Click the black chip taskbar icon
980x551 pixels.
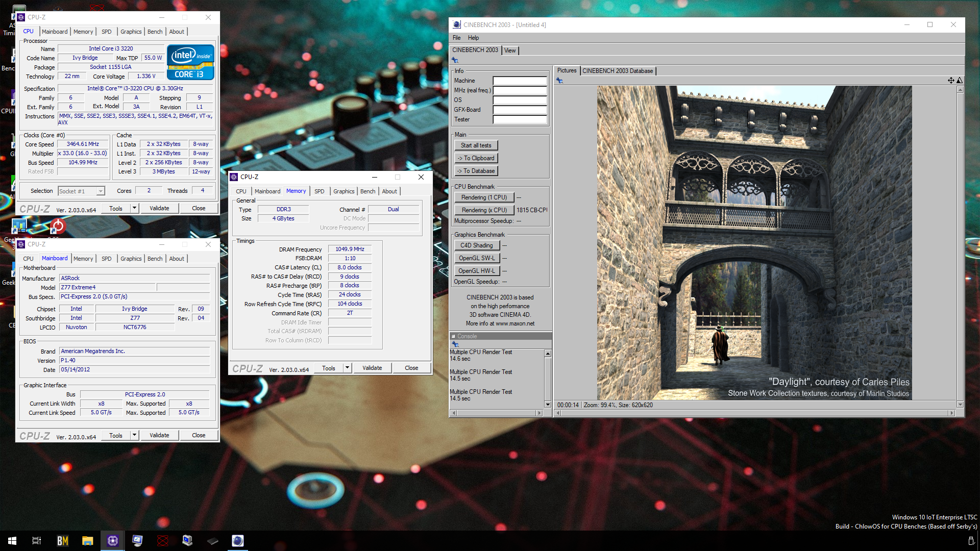click(x=212, y=541)
